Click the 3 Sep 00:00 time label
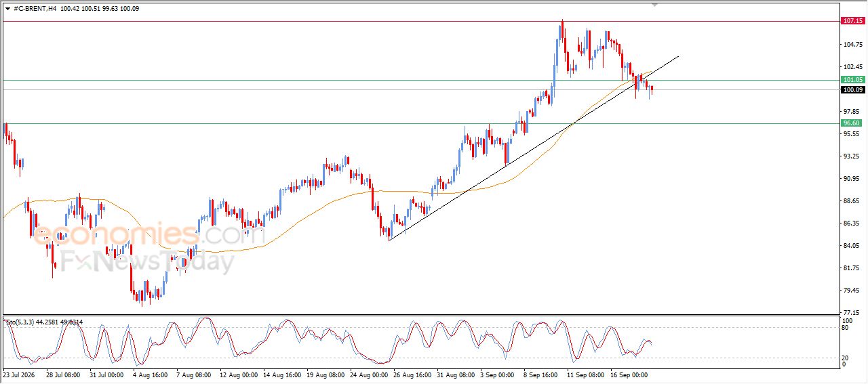 pyautogui.click(x=498, y=374)
